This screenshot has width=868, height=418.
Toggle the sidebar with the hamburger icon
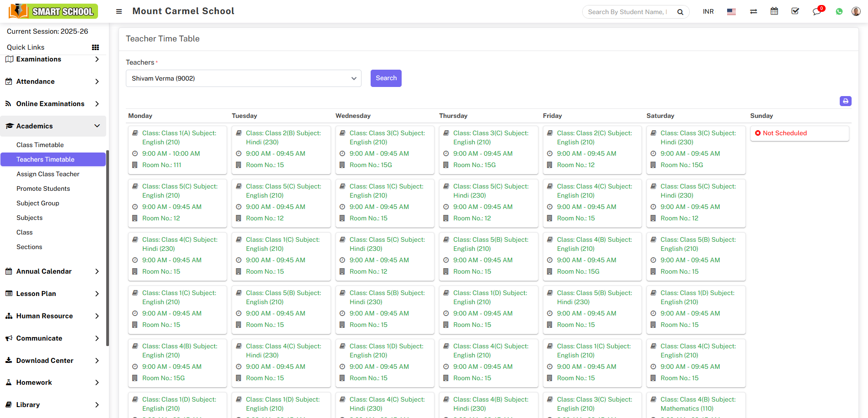[x=119, y=11]
